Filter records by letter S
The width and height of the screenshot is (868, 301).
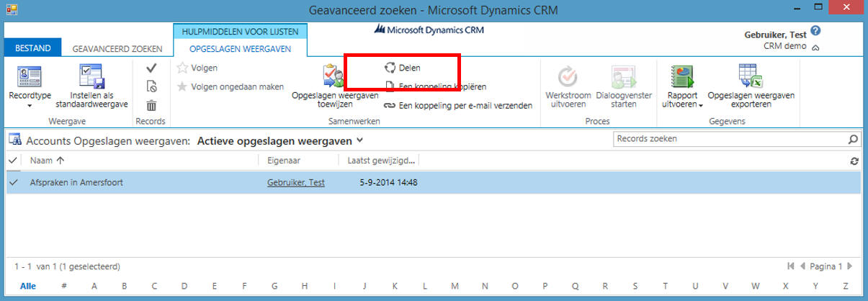click(635, 286)
